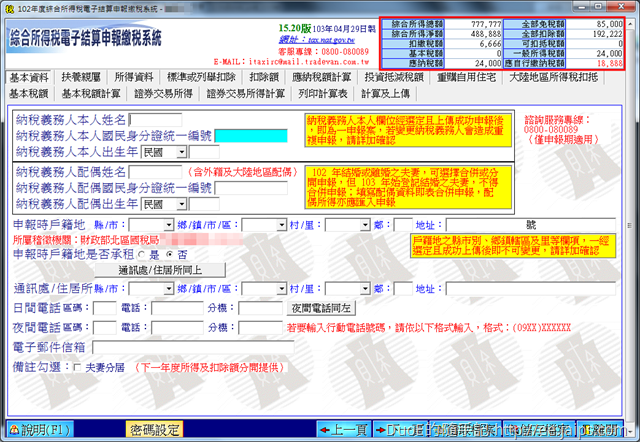Open the 證券交易所得 tab
640x442 pixels.
pyautogui.click(x=163, y=94)
